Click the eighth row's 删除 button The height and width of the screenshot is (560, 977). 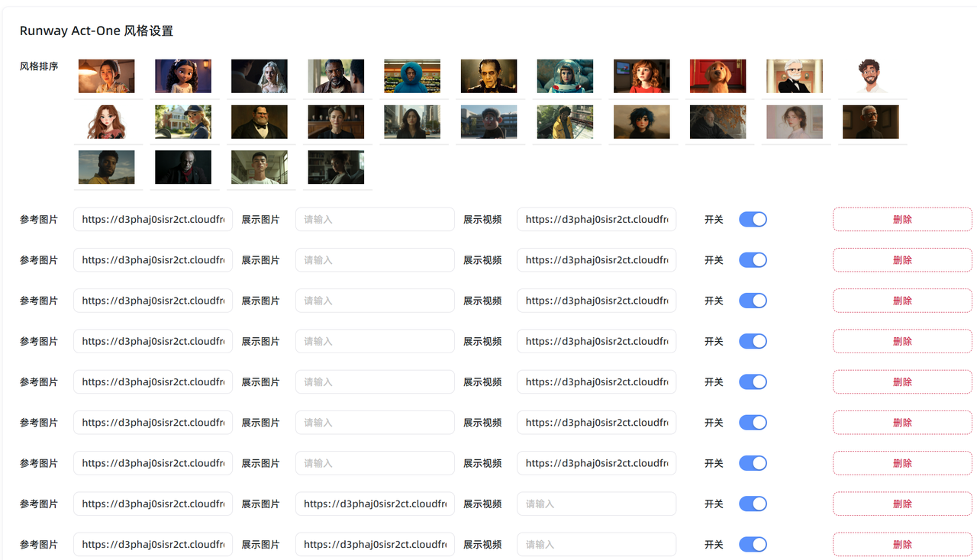click(902, 504)
